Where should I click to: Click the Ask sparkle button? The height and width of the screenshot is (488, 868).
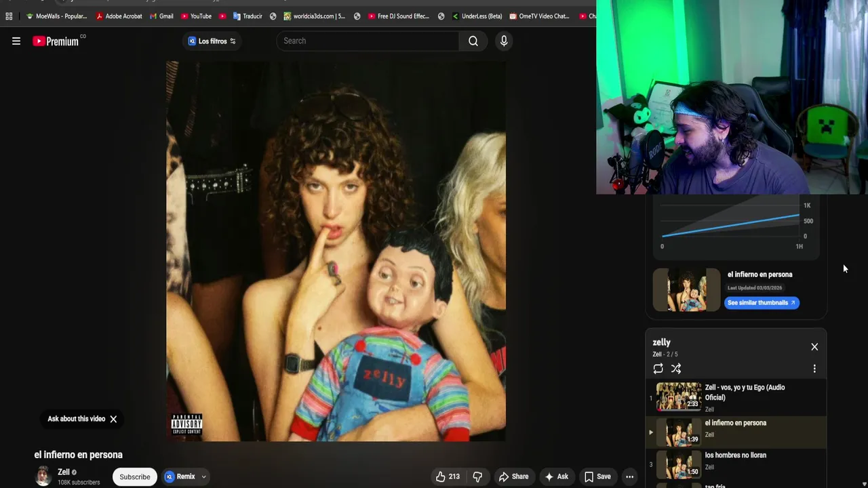556,477
